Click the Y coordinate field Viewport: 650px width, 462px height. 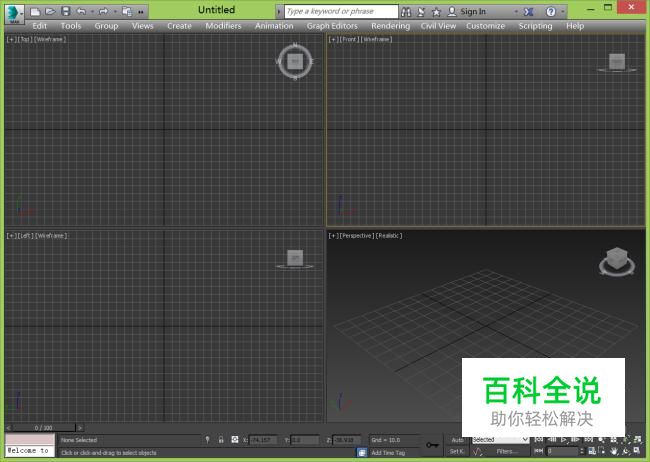(305, 440)
